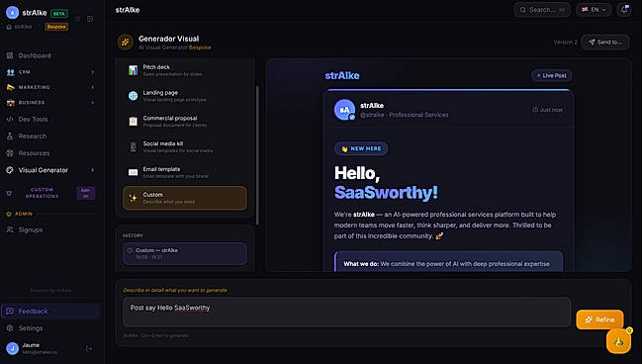
Task: Open the floating orange assistant button
Action: pos(618,340)
